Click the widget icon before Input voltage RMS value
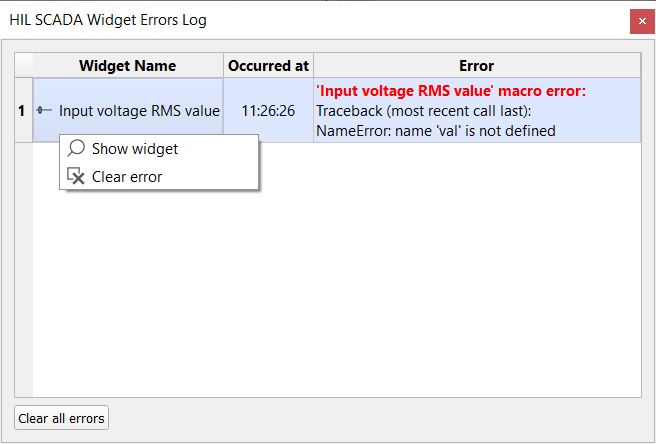The width and height of the screenshot is (656, 444). tap(44, 110)
